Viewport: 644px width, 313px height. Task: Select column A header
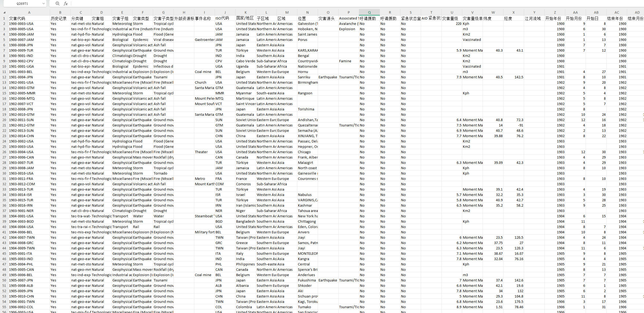(x=29, y=12)
